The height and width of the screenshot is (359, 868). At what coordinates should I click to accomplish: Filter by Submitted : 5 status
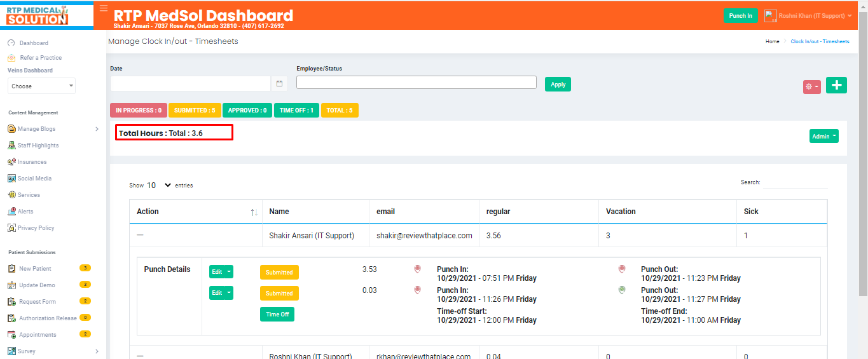coord(195,111)
